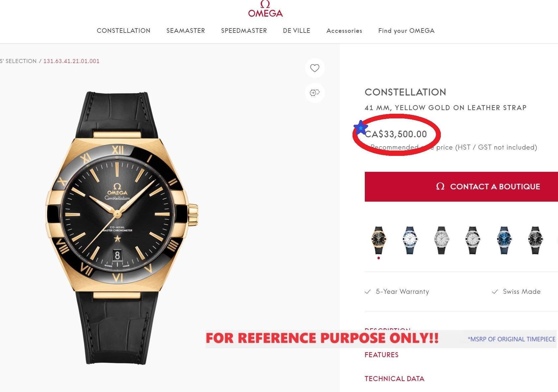The image size is (558, 392).
Task: Go to SPEEDMASTER collection
Action: tap(244, 31)
